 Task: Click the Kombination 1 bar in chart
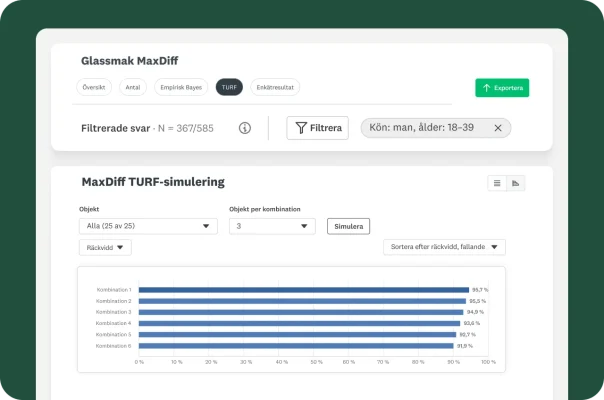pos(303,290)
